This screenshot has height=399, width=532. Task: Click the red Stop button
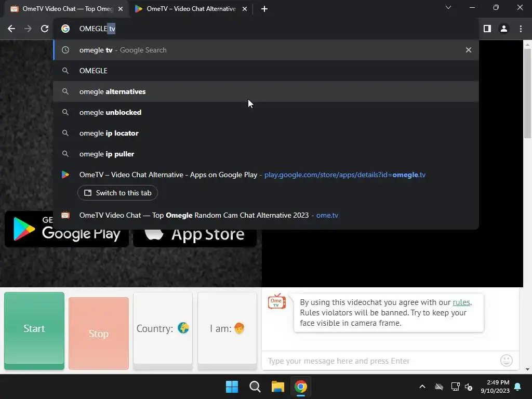coord(99,334)
